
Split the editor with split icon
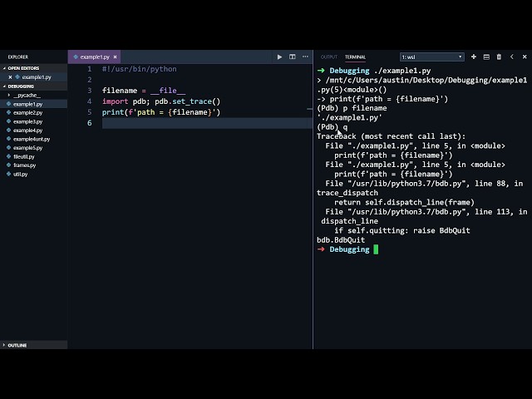tap(292, 57)
